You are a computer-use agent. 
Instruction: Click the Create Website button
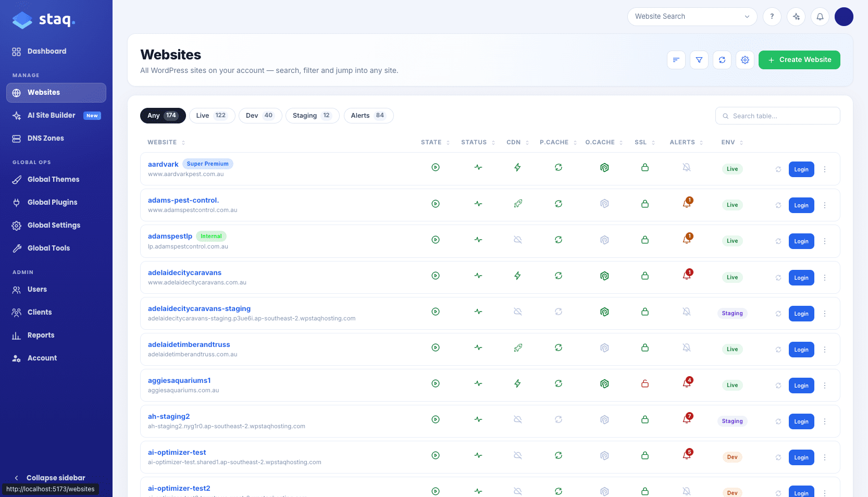click(x=799, y=60)
